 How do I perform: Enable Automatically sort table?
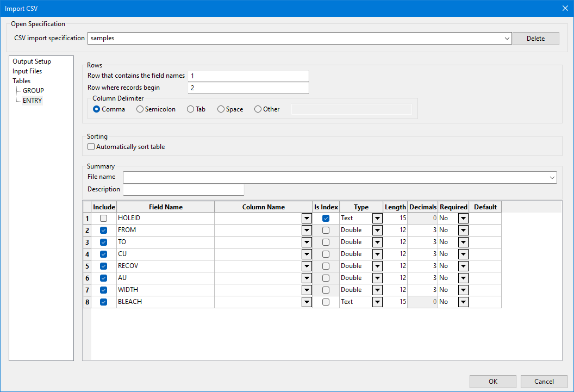pyautogui.click(x=91, y=147)
